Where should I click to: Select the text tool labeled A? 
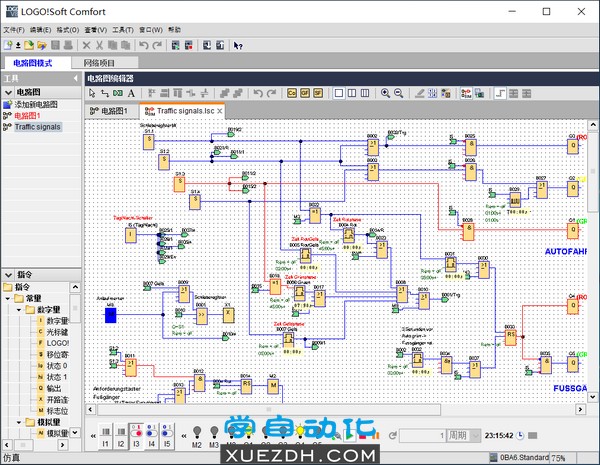[131, 93]
